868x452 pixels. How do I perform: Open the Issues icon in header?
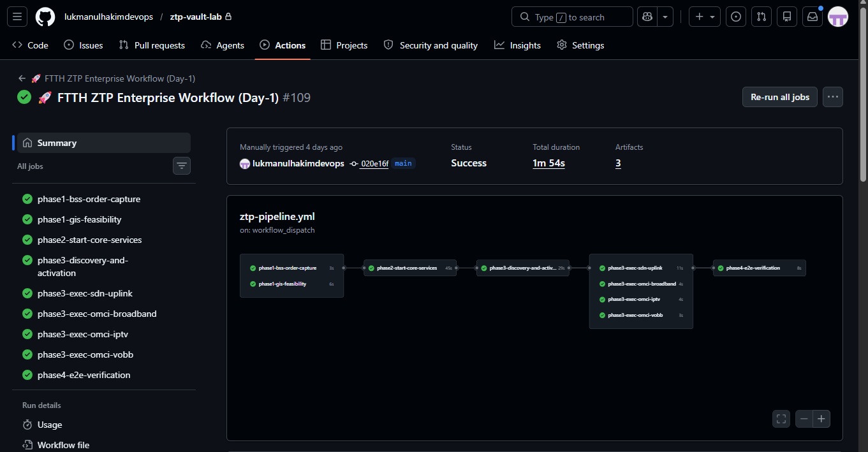(x=736, y=17)
